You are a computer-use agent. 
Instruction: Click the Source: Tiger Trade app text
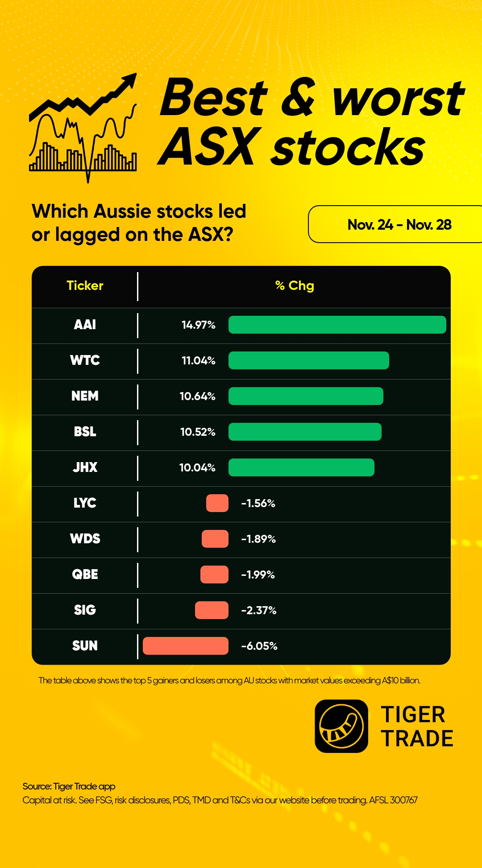coord(69,786)
